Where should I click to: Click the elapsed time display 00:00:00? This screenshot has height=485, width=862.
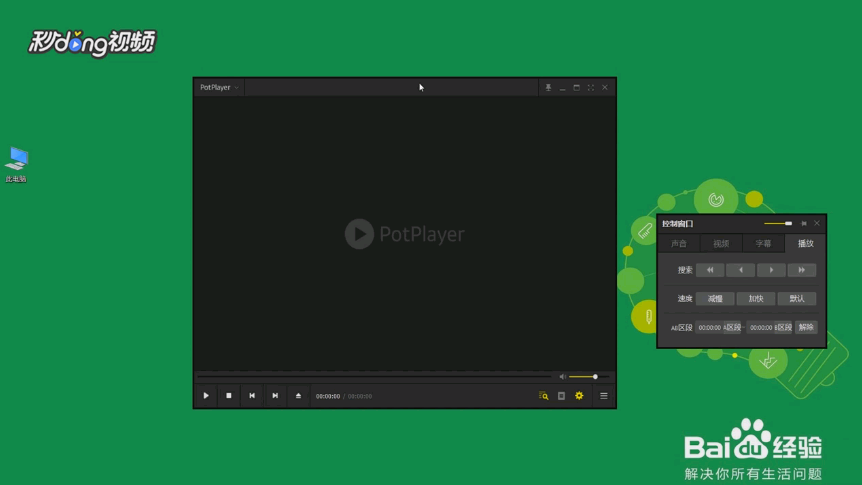pyautogui.click(x=328, y=396)
